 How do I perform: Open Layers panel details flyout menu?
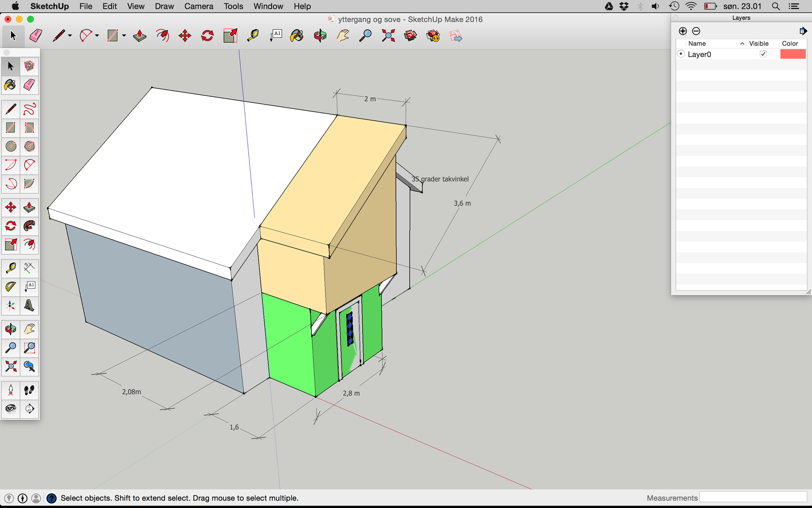[x=803, y=31]
